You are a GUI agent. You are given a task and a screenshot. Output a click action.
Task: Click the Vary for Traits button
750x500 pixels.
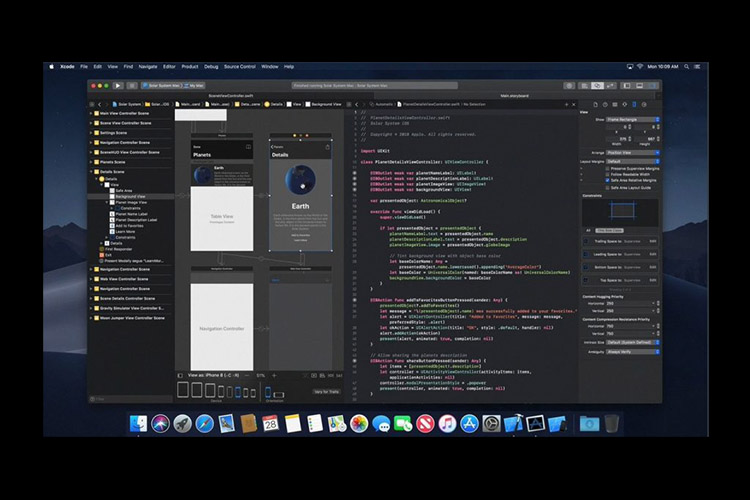click(327, 392)
